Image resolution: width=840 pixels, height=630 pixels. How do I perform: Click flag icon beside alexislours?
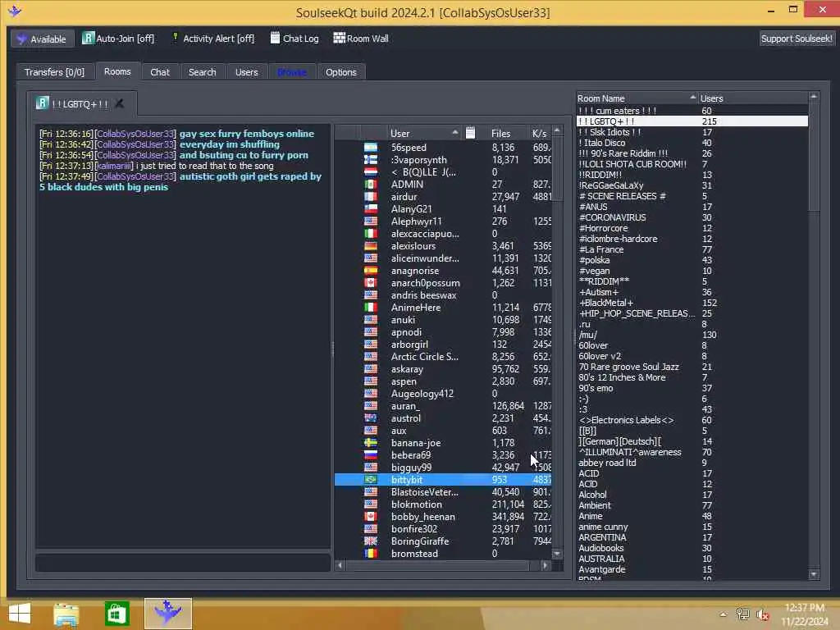[371, 246]
